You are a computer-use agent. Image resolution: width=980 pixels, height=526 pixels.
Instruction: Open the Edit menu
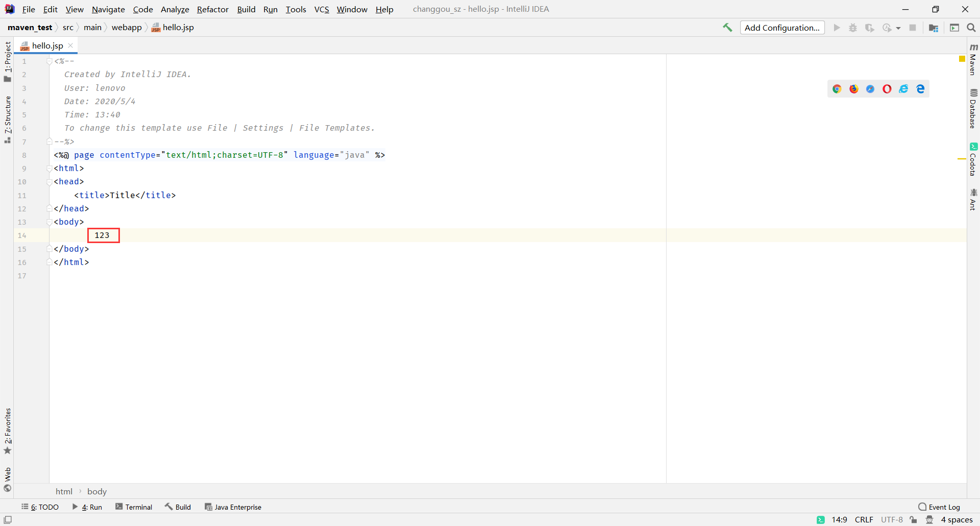point(50,9)
